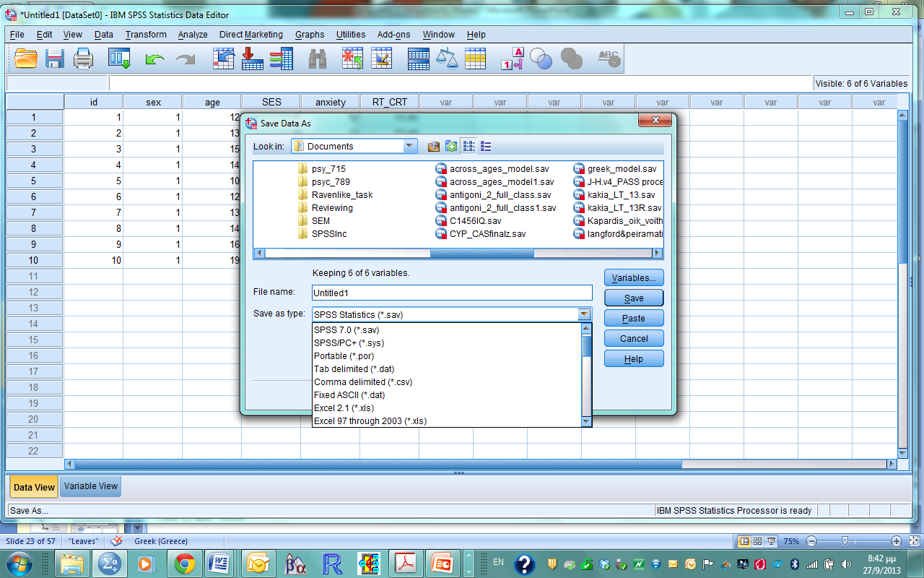
Task: Collapse the Save as type dropdown arrow
Action: [x=585, y=314]
